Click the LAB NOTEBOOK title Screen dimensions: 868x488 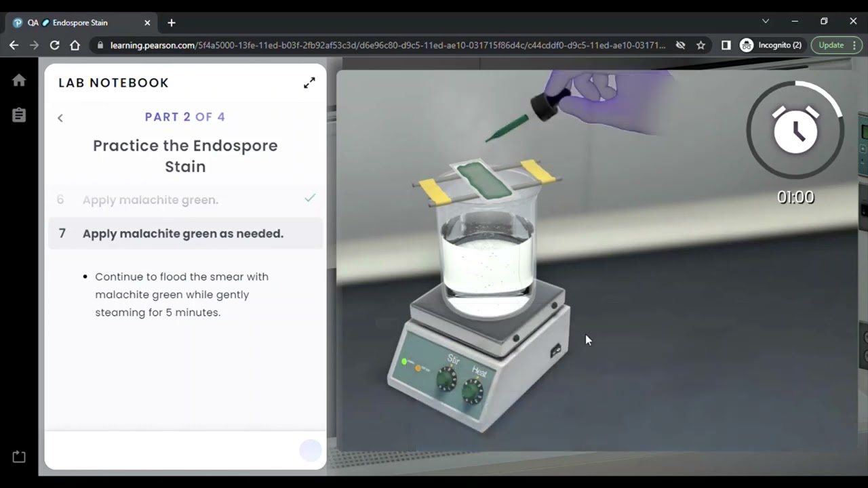point(114,83)
